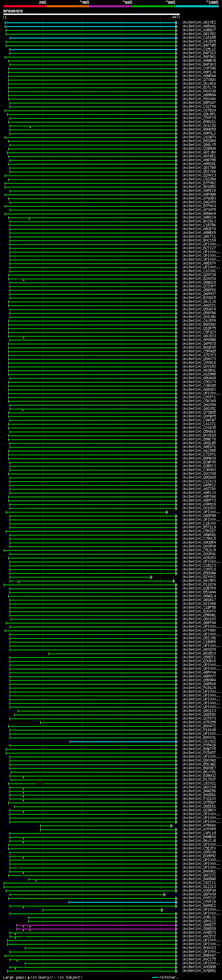Click hit label UniRef100_Q12213
The height and width of the screenshot is (980, 222).
[199, 886]
